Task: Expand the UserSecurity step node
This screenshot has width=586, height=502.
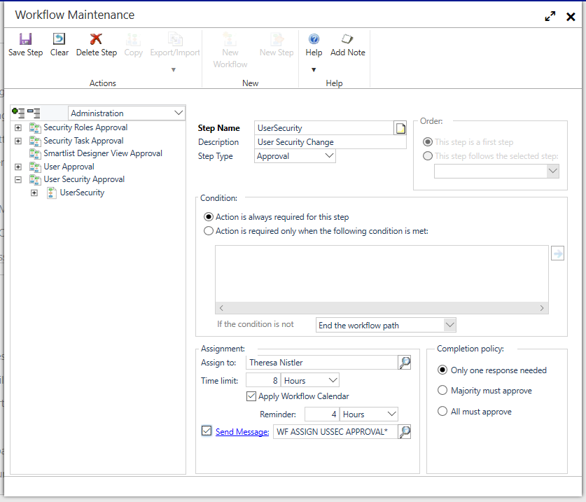Action: [x=34, y=193]
